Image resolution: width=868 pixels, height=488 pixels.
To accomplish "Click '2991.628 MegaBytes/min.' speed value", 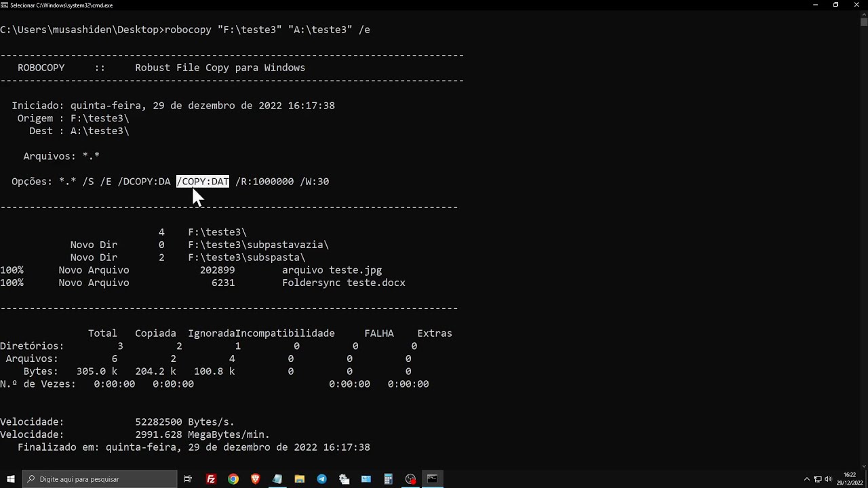I will [x=202, y=434].
